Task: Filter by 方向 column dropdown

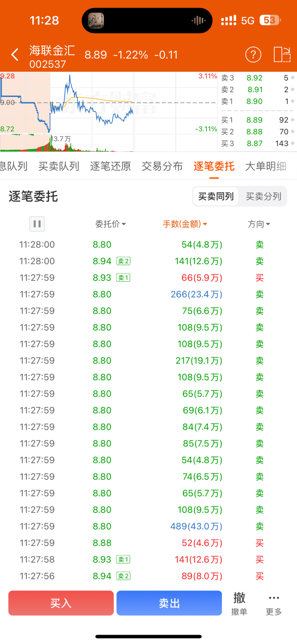Action: [259, 224]
